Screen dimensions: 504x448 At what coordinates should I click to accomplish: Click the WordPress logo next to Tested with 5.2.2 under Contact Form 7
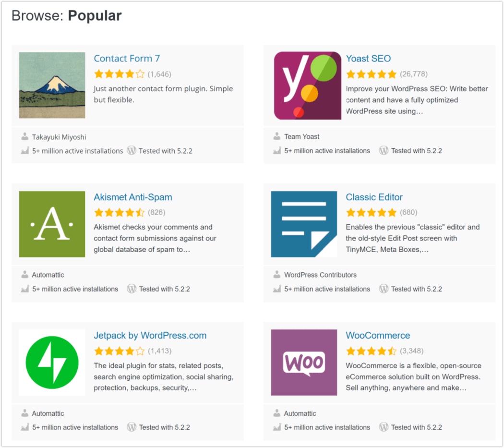(132, 150)
